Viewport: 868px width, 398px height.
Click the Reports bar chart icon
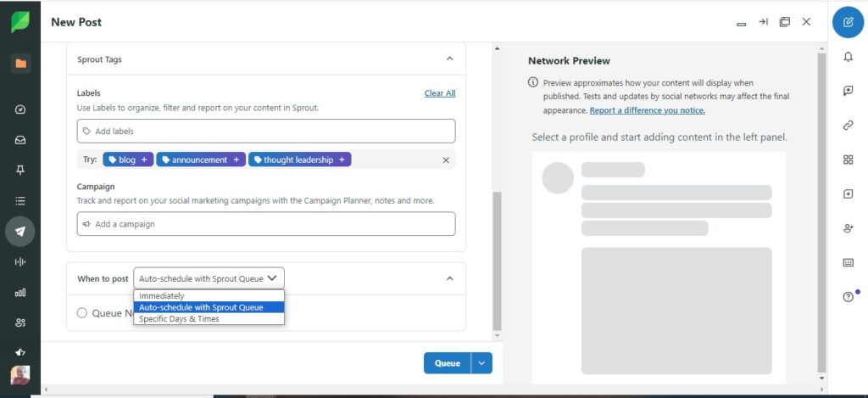point(20,293)
